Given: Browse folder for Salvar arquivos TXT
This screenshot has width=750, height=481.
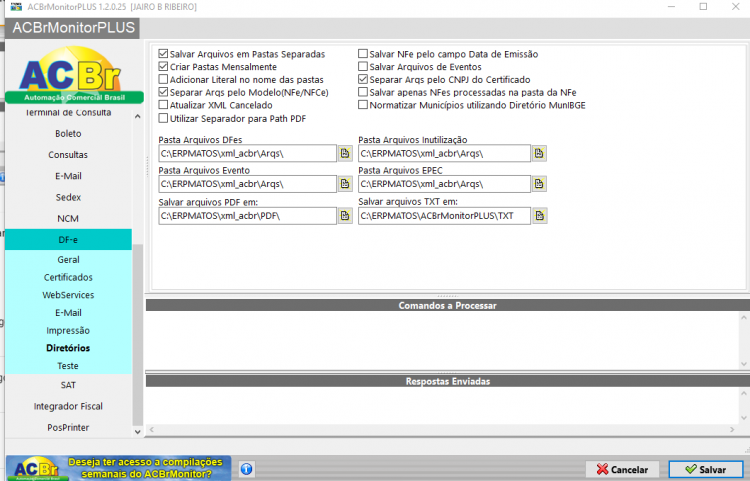Looking at the screenshot, I should pos(540,216).
